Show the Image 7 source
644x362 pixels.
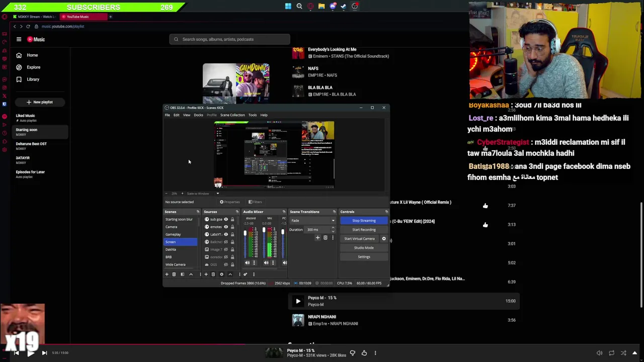[x=225, y=249]
